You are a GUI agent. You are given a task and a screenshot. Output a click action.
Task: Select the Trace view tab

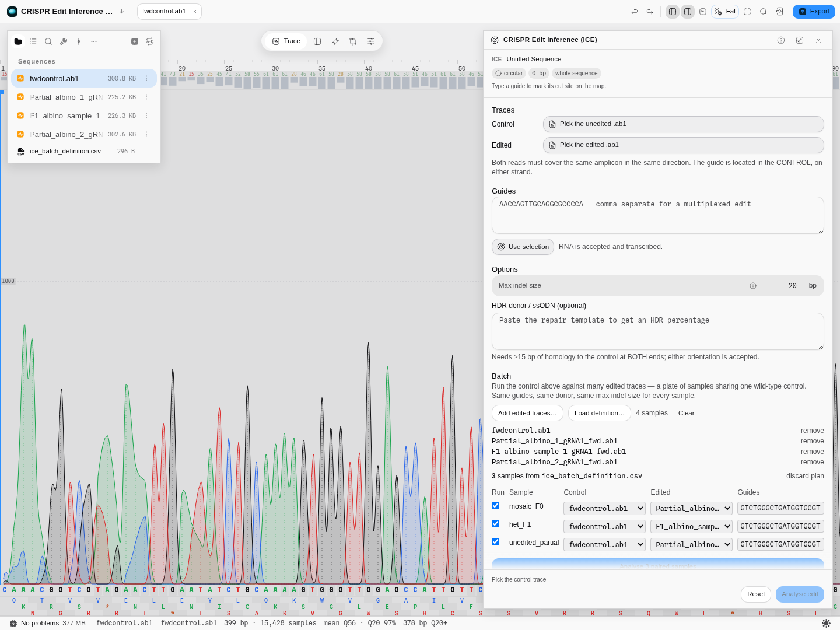[x=286, y=41]
